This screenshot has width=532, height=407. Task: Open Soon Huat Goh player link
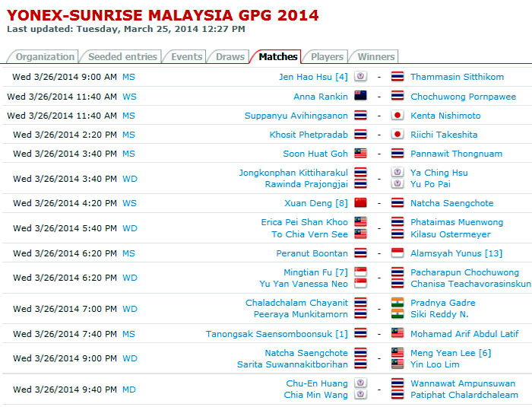[315, 154]
